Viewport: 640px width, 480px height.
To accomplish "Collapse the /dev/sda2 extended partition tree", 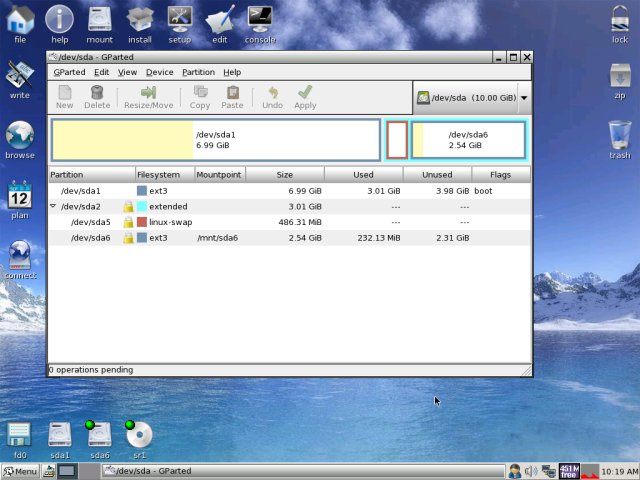I will 54,206.
